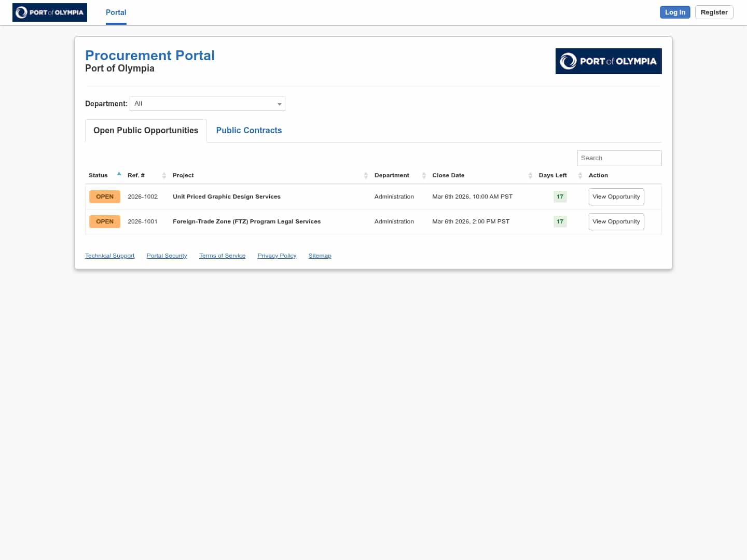Sort by the Project column arrows
The image size is (747, 560).
click(366, 175)
